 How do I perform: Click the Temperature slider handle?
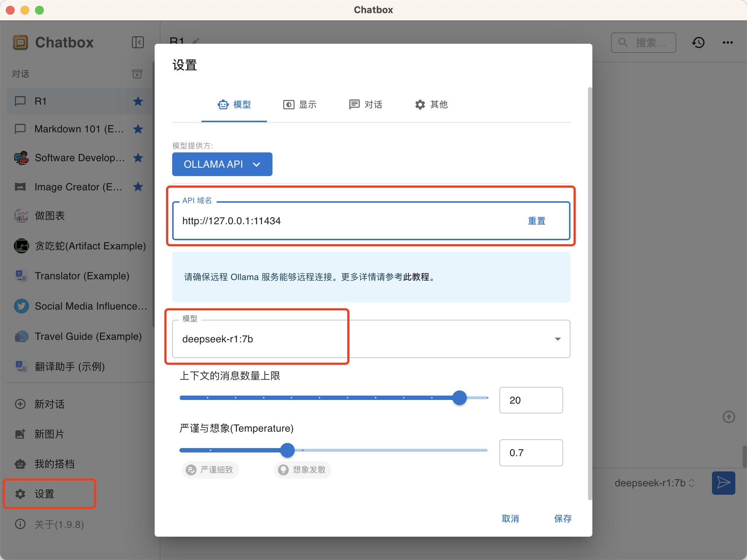[x=287, y=450]
